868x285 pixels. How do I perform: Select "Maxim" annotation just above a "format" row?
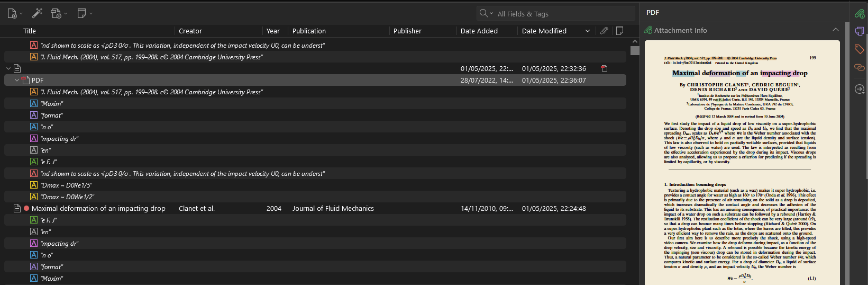(315, 103)
